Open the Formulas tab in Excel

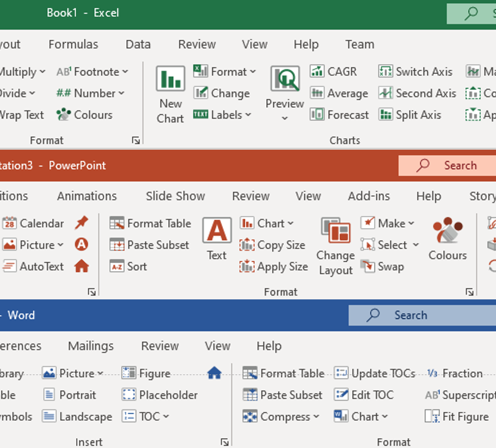pos(73,44)
